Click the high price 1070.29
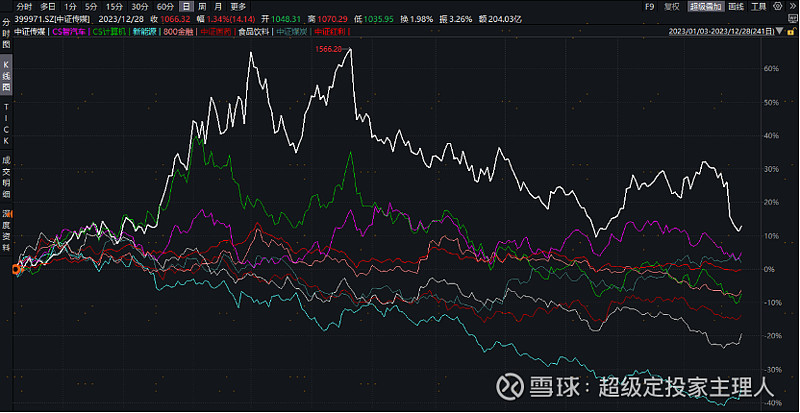The image size is (800, 413). (332, 19)
